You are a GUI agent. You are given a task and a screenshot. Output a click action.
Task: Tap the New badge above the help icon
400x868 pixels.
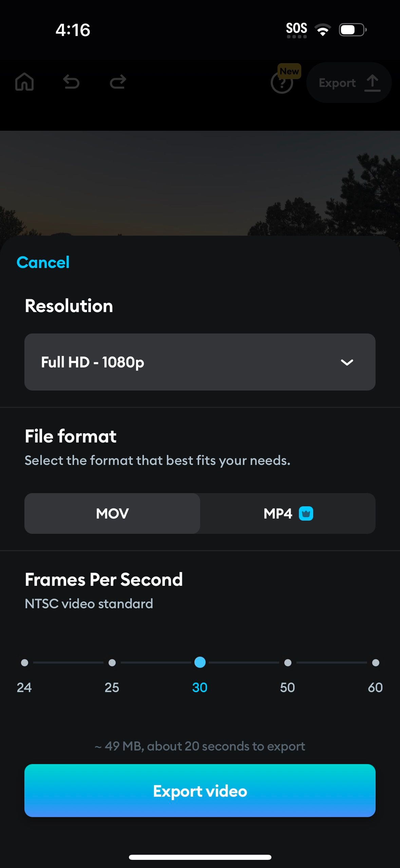[x=289, y=71]
